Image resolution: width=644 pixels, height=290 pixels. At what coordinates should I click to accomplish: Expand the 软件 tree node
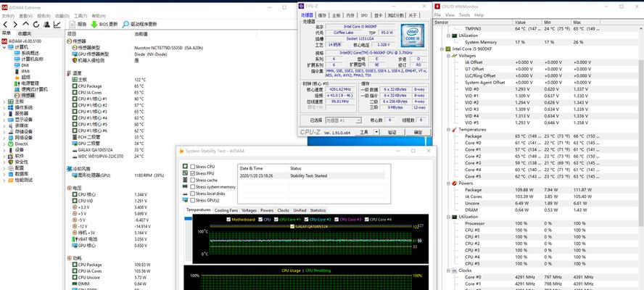(4, 156)
